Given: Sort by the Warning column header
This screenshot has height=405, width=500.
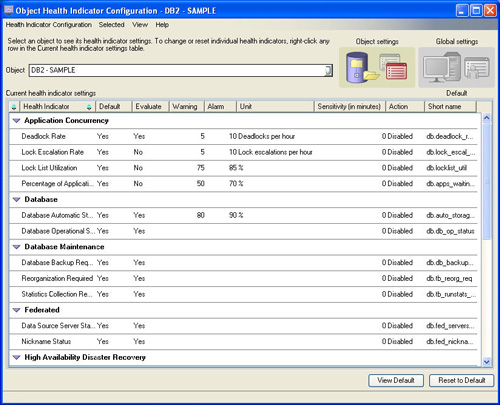Looking at the screenshot, I should (186, 107).
